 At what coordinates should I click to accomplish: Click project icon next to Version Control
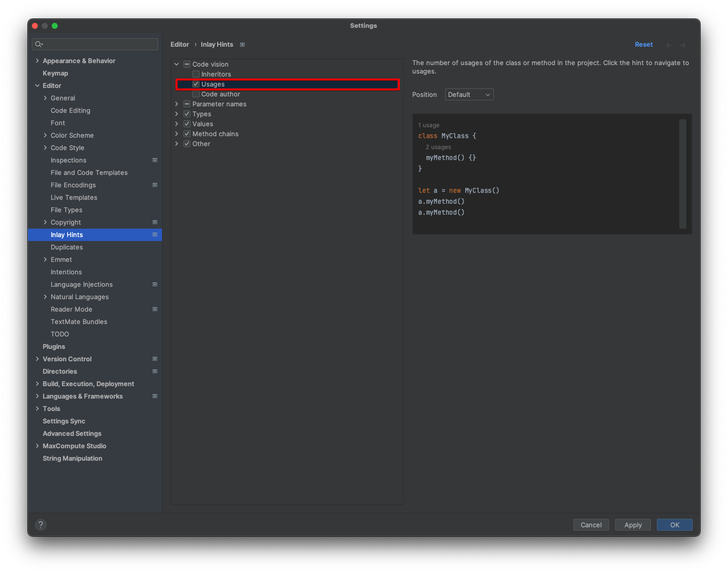tap(155, 359)
